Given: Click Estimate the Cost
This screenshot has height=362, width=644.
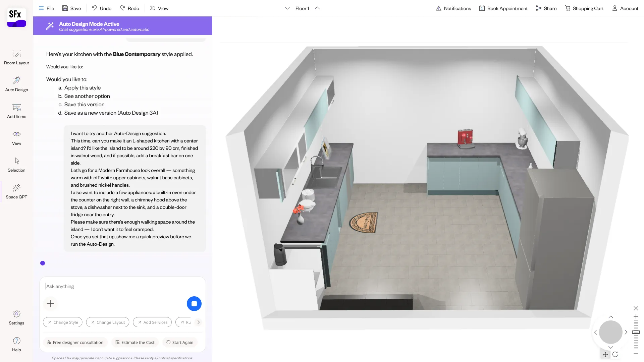Looking at the screenshot, I should [135, 342].
